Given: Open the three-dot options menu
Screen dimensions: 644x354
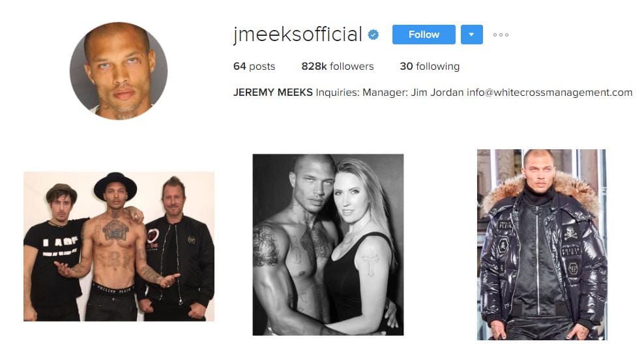Looking at the screenshot, I should [x=501, y=35].
